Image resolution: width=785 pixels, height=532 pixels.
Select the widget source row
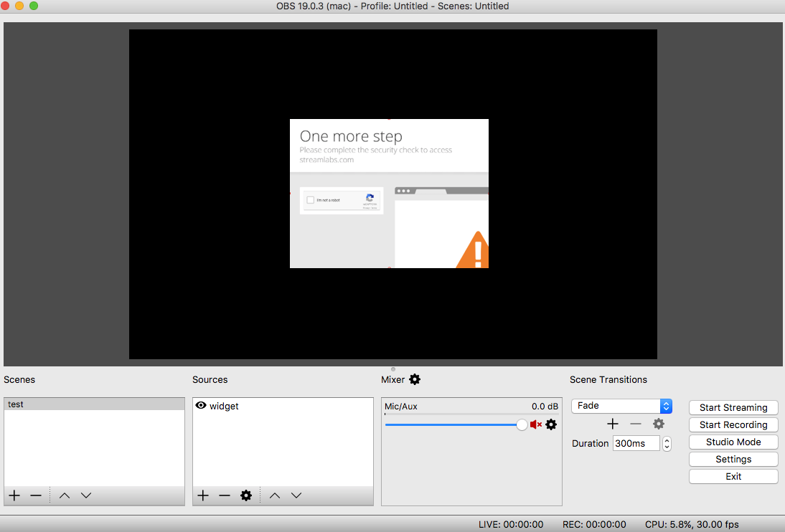click(283, 406)
